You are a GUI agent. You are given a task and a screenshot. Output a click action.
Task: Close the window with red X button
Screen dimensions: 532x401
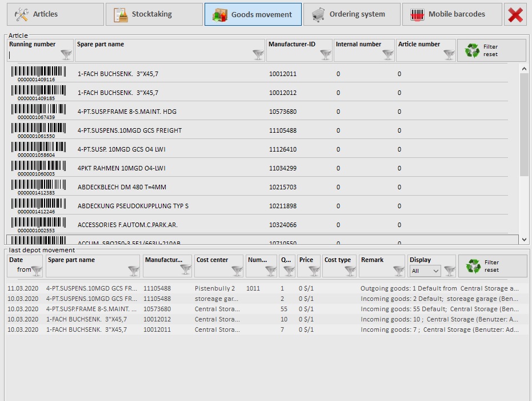pyautogui.click(x=515, y=14)
